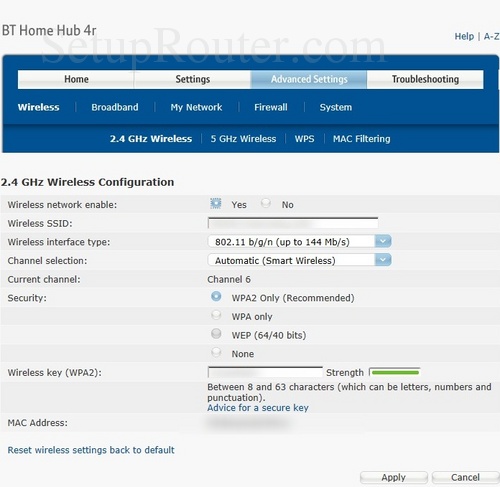Image resolution: width=500 pixels, height=487 pixels.
Task: Open Advice for a secure key
Action: [x=258, y=408]
